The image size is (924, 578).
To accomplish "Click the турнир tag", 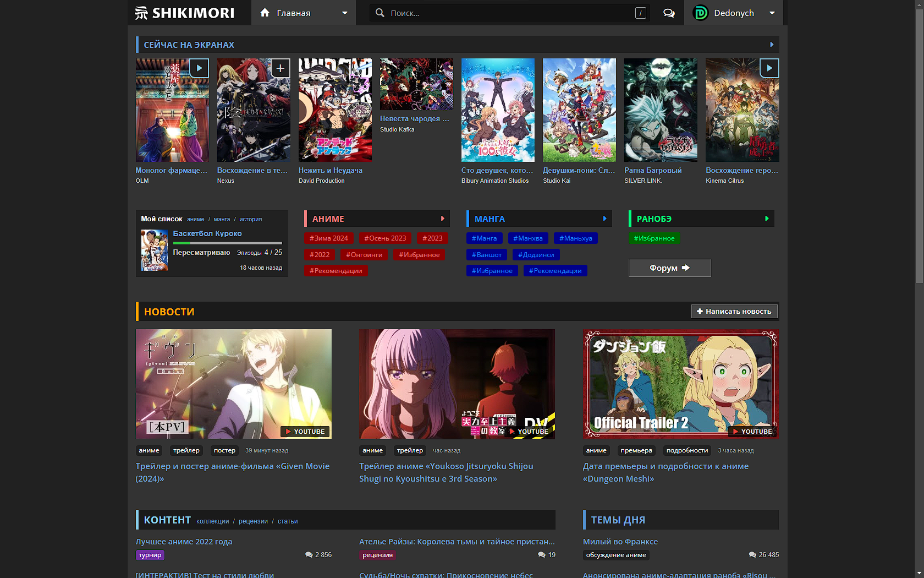I will pos(150,555).
